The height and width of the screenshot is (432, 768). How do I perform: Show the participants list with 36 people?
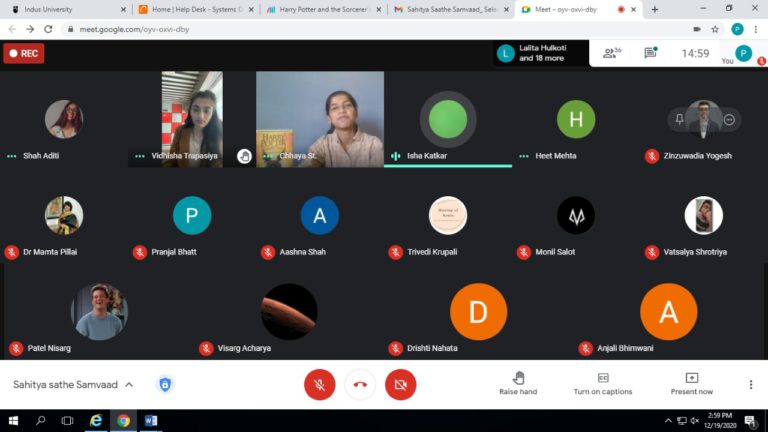coord(611,53)
